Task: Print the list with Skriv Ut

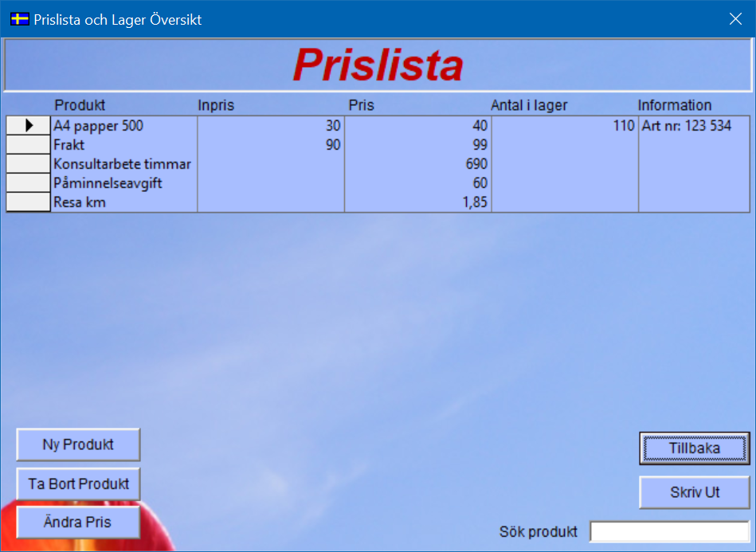Action: point(694,492)
